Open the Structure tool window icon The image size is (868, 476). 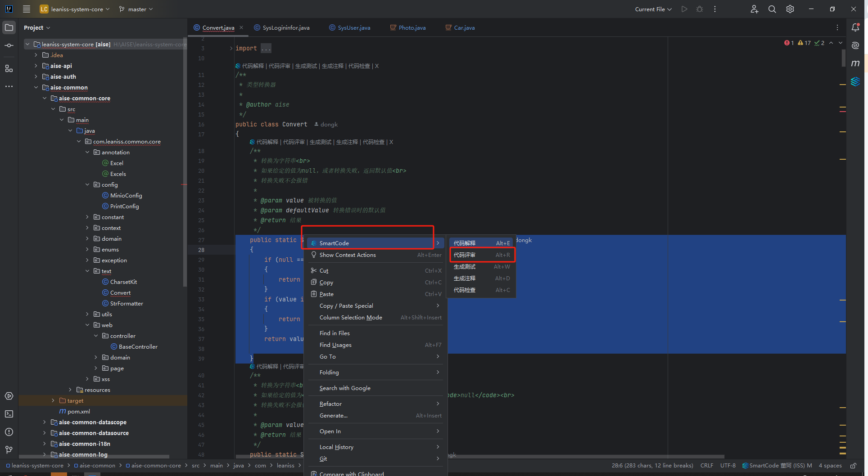coord(9,68)
